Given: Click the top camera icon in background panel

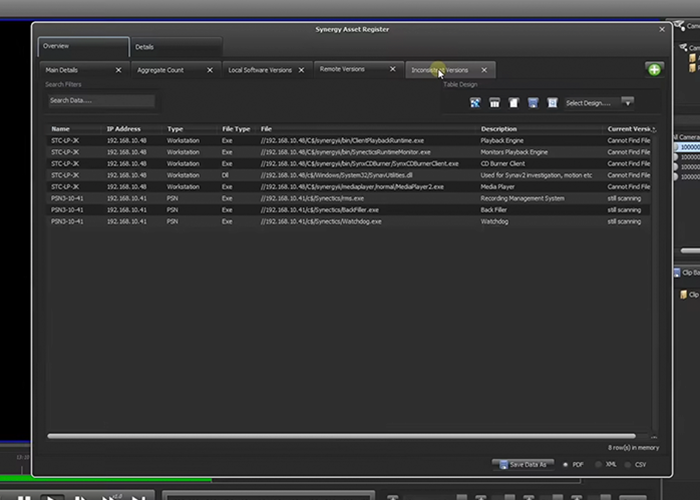Looking at the screenshot, I should point(679,25).
